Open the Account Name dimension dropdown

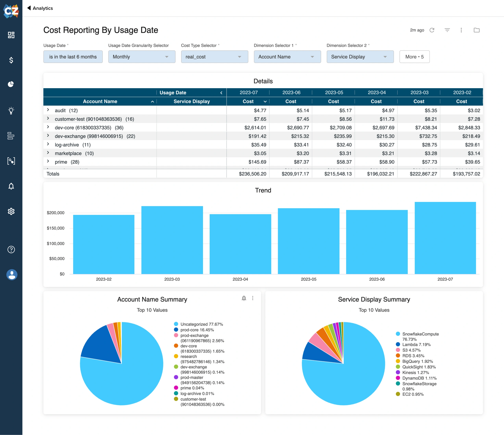click(x=287, y=57)
